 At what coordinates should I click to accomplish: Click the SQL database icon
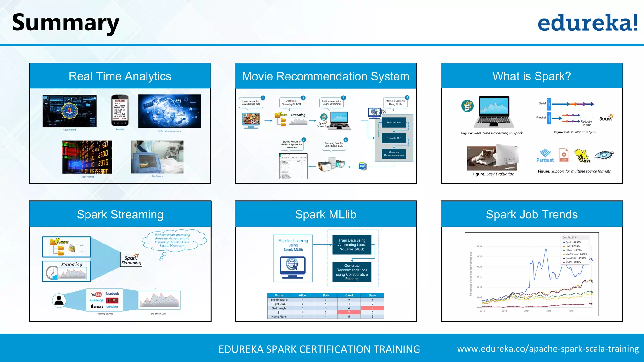click(362, 166)
